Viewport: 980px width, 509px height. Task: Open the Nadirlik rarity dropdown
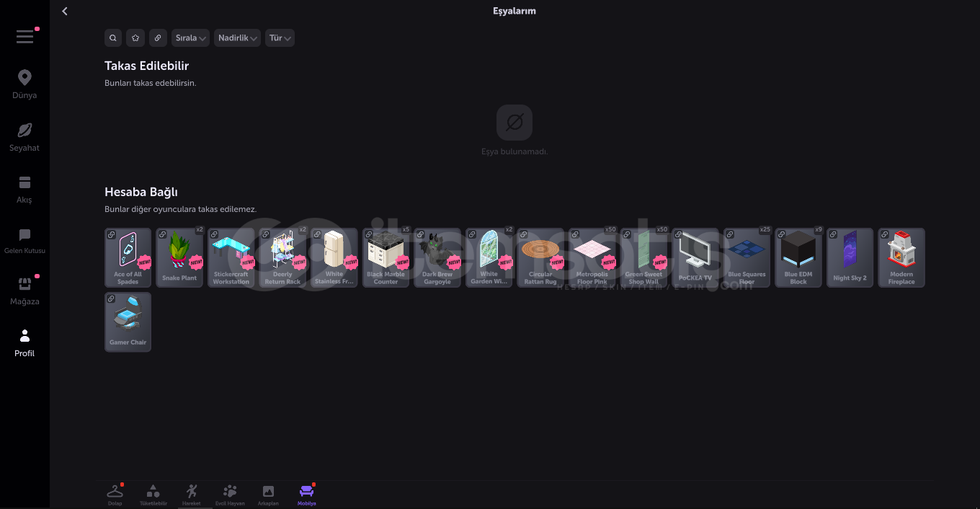coord(237,38)
